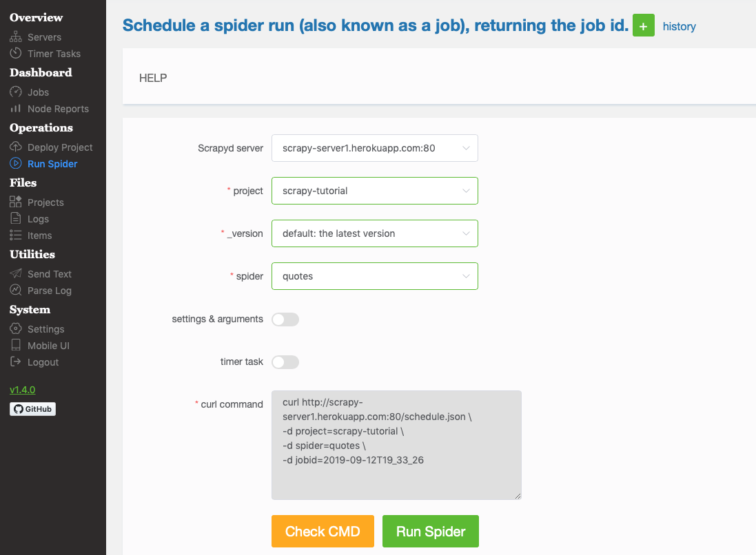Click the Settings gear icon
Viewport: 756px width, 555px height.
[x=15, y=329]
